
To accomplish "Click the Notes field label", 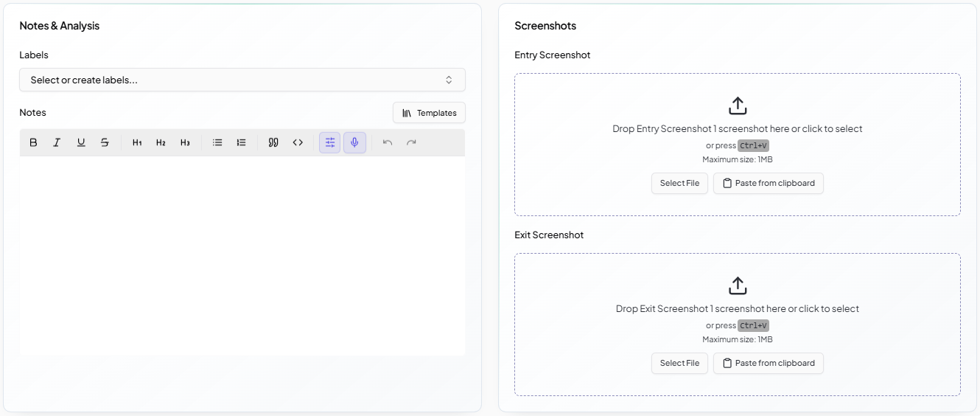I will pyautogui.click(x=32, y=112).
